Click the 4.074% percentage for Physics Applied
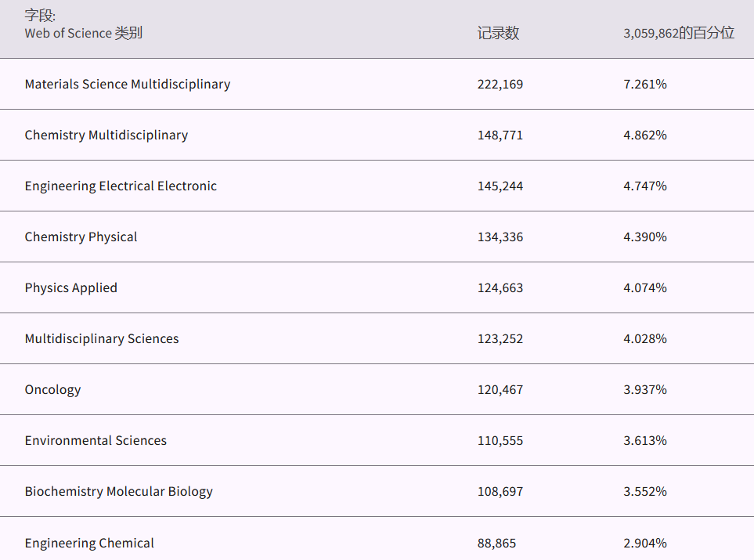The width and height of the screenshot is (754, 560). tap(645, 287)
